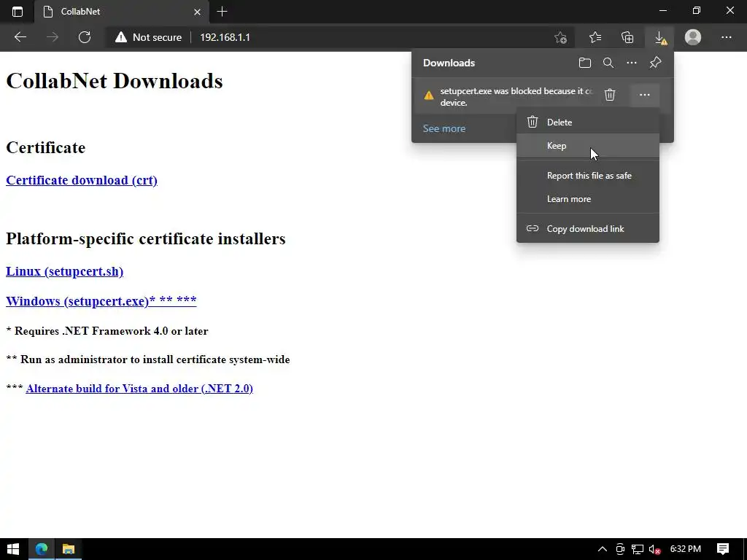Click the Meet Now tray icon
The height and width of the screenshot is (560, 747).
pos(620,549)
